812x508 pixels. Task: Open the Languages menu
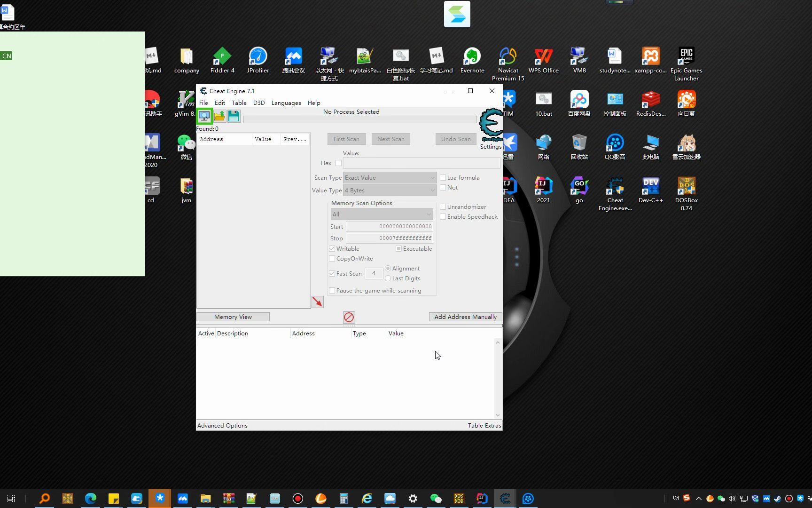coord(286,103)
